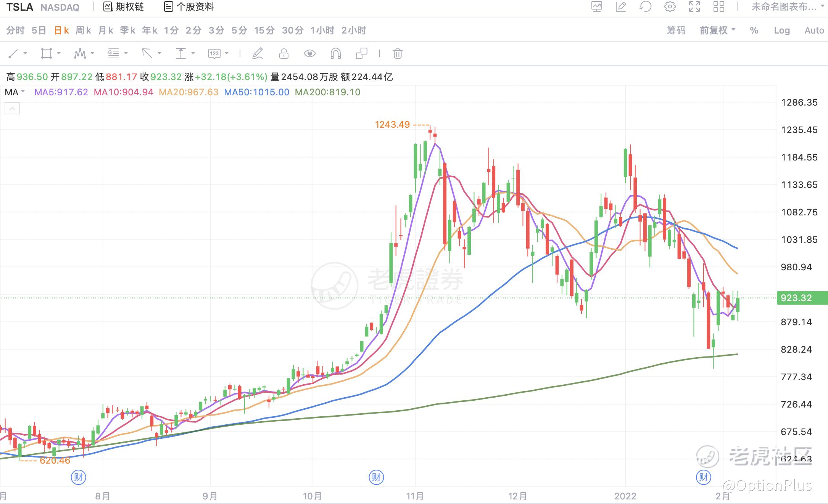The height and width of the screenshot is (504, 828).
Task: Toggle percentage scale
Action: coord(754,30)
